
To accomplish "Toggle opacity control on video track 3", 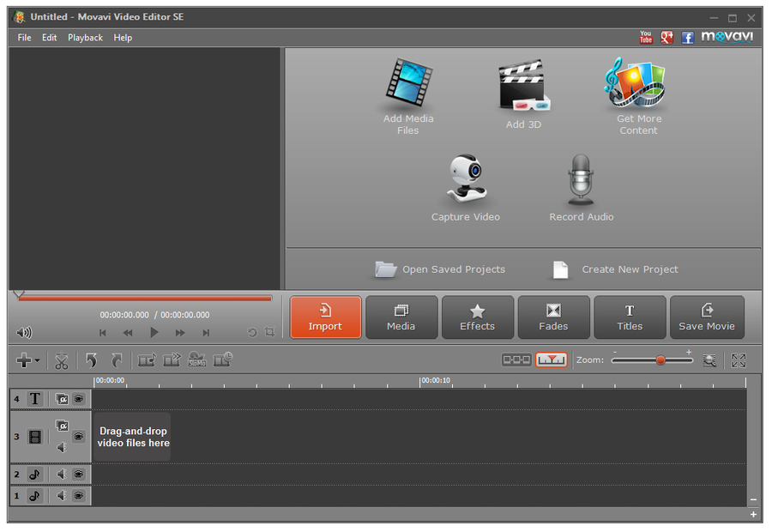I will 62,426.
